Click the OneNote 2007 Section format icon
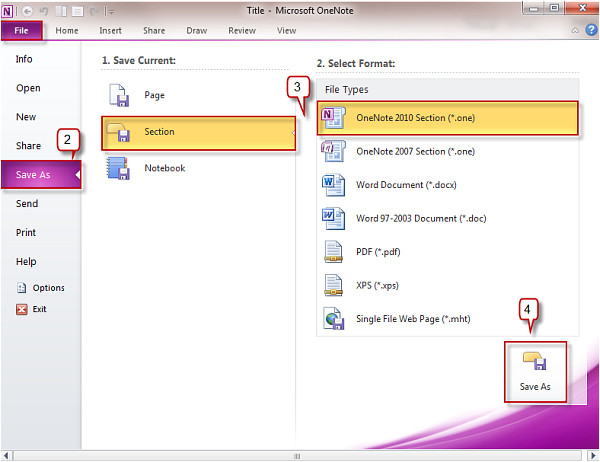 click(x=333, y=151)
